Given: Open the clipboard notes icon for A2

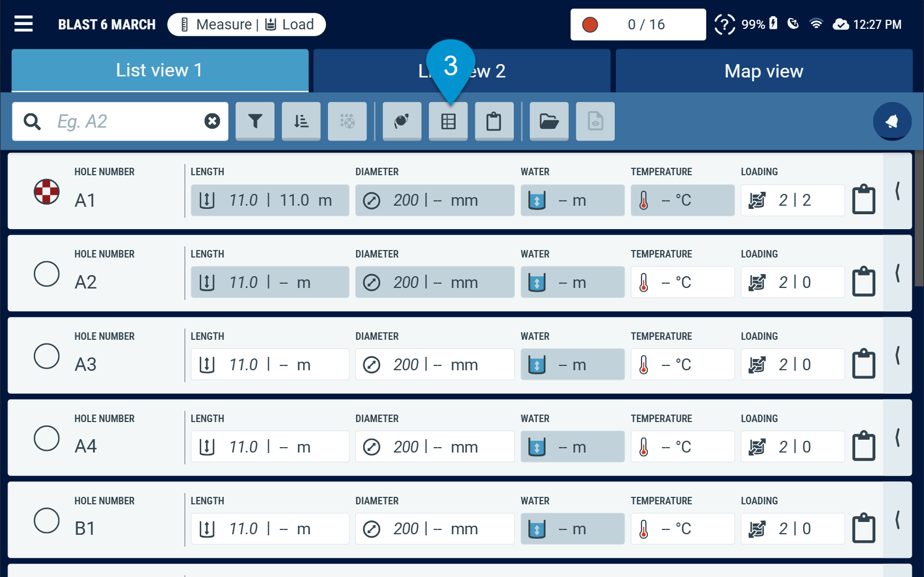Looking at the screenshot, I should [x=864, y=282].
